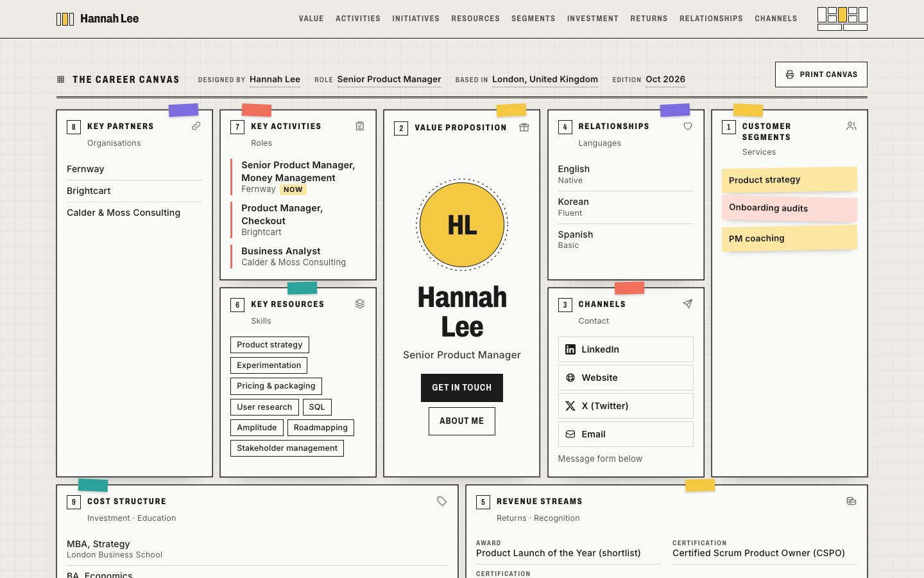Select the Returns nav item
924x578 pixels.
[x=649, y=19]
